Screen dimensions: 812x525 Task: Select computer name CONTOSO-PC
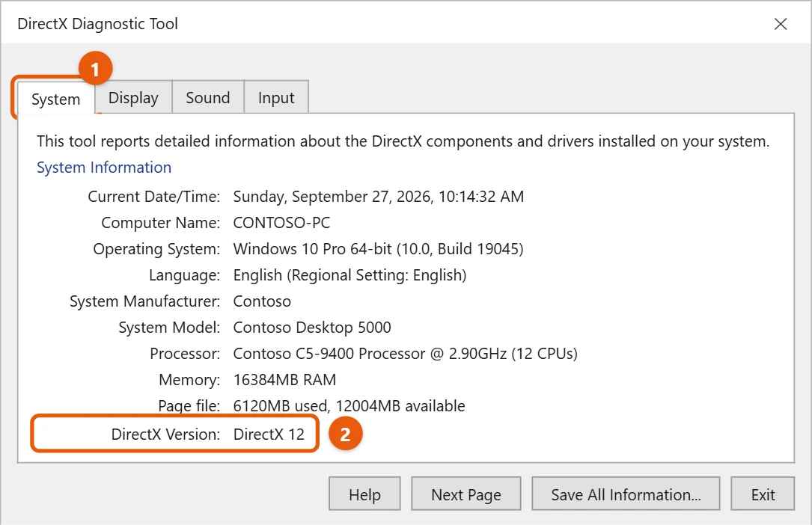[281, 222]
